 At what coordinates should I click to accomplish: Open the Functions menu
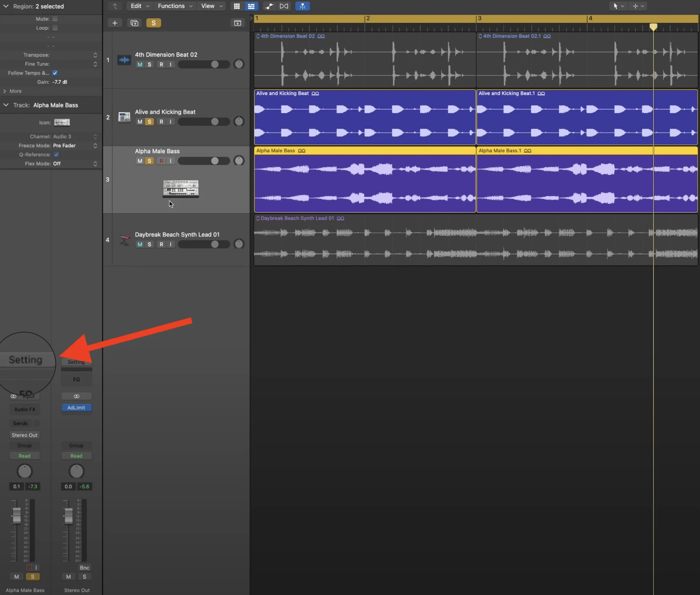tap(175, 6)
